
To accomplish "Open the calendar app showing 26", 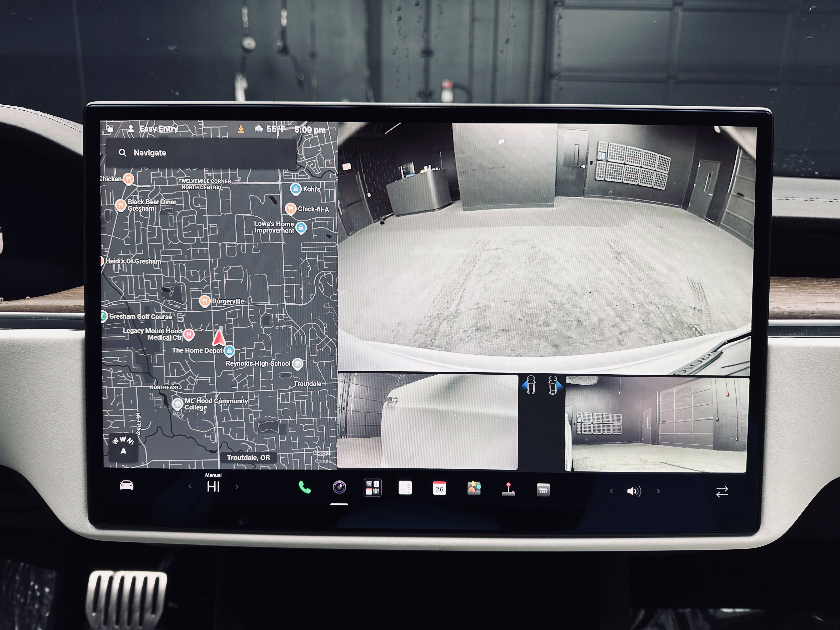I will point(439,488).
